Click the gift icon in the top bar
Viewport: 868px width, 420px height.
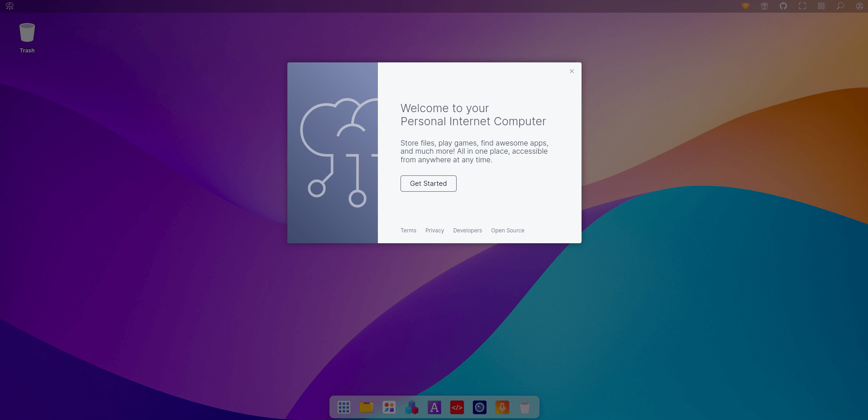(x=764, y=6)
